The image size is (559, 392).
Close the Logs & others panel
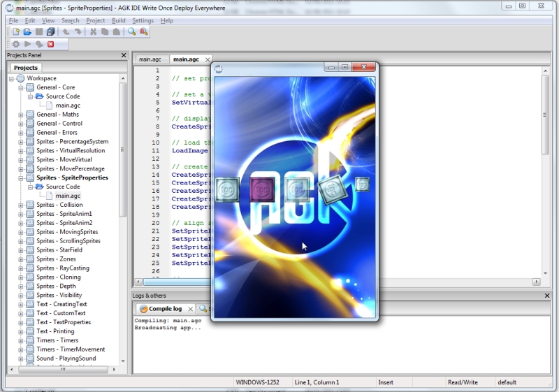(x=547, y=296)
